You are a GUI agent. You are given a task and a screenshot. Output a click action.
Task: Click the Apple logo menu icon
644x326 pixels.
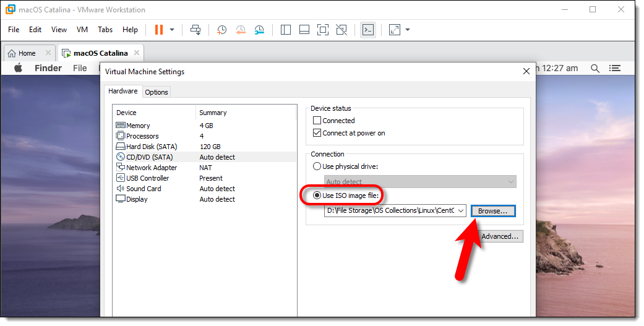18,68
